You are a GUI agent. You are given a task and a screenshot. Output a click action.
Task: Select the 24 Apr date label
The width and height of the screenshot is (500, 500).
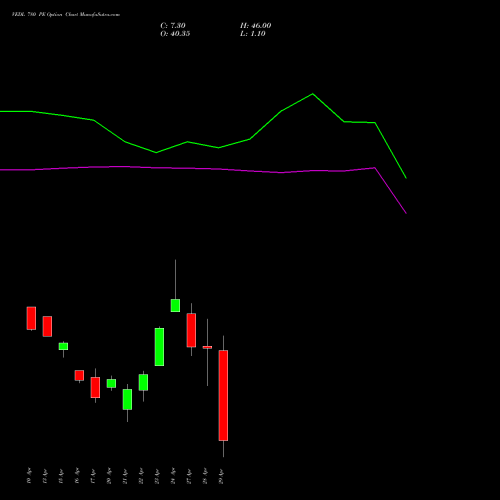point(173,476)
